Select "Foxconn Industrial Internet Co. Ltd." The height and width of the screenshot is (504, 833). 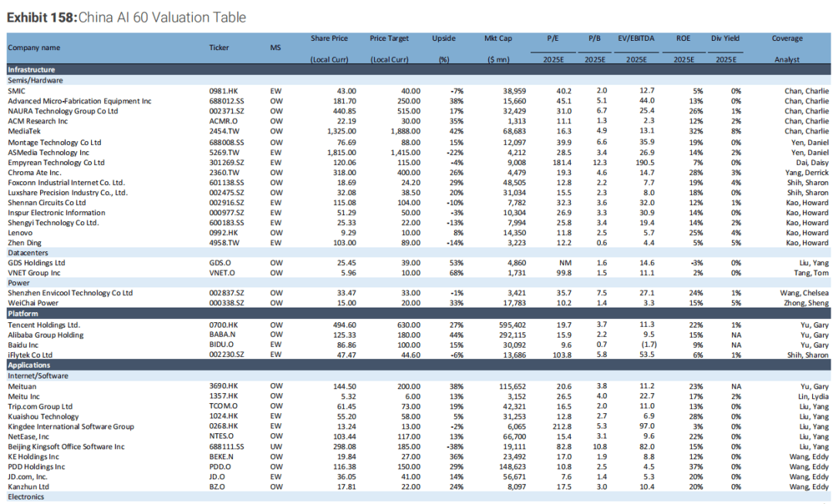[66, 183]
